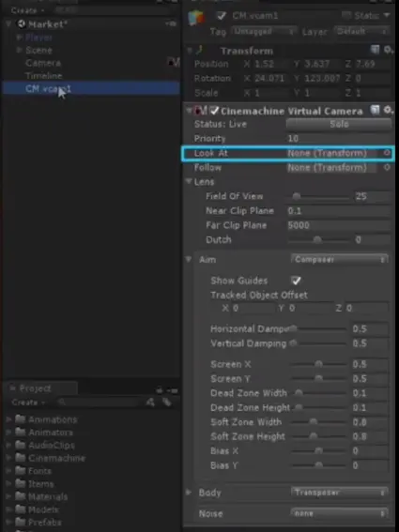Open the Transform component gear menu

pyautogui.click(x=388, y=51)
